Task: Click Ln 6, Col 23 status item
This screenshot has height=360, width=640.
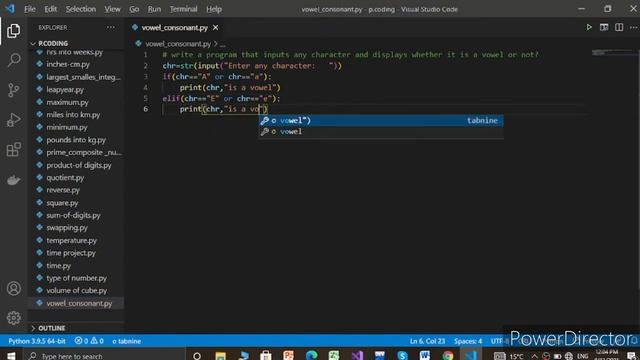Action: pyautogui.click(x=427, y=341)
